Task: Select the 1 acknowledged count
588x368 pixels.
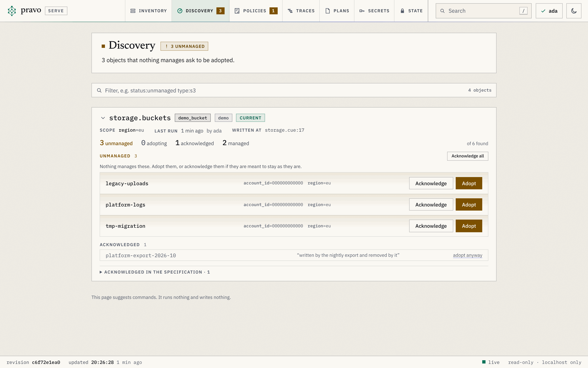Action: pyautogui.click(x=194, y=143)
